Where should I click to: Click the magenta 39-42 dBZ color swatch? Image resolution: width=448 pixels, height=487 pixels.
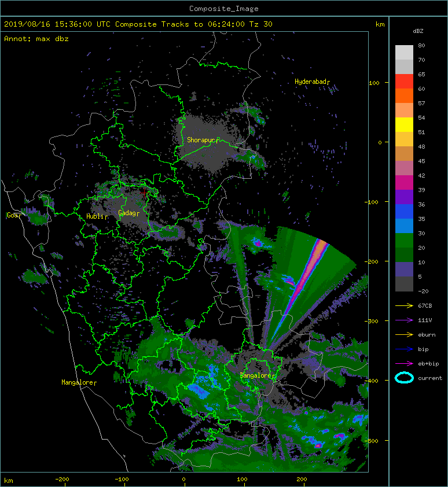pos(404,183)
